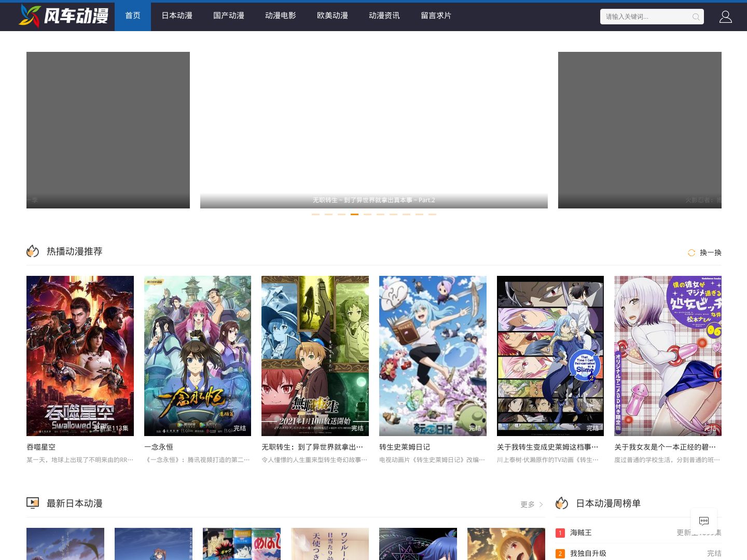
Task: Click 川上泰树·伏濑原作 description text
Action: [548, 460]
